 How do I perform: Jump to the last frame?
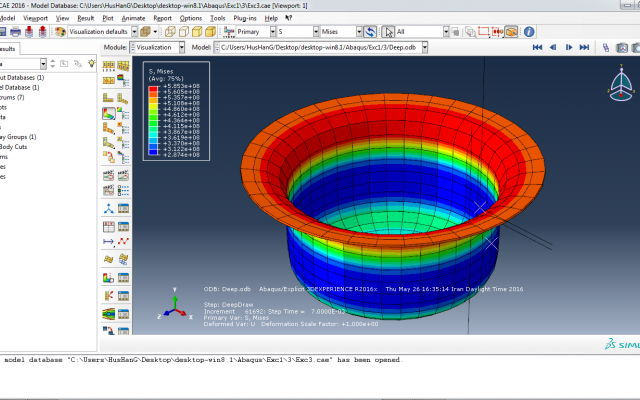[584, 47]
